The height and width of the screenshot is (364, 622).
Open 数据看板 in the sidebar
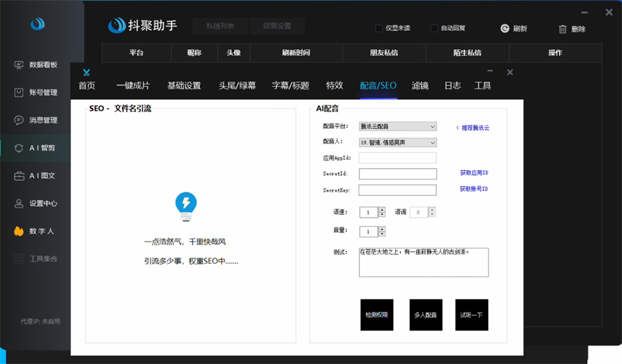[x=36, y=64]
